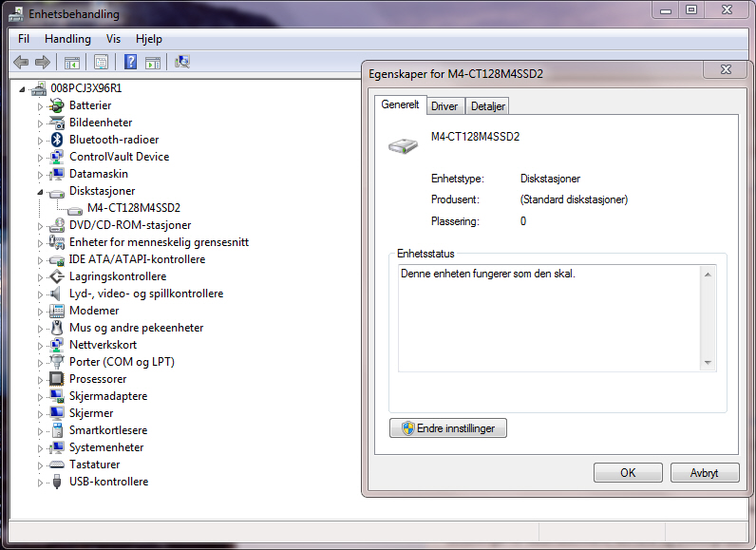Close the Egenskaper properties dialog
The height and width of the screenshot is (550, 756).
pyautogui.click(x=727, y=70)
